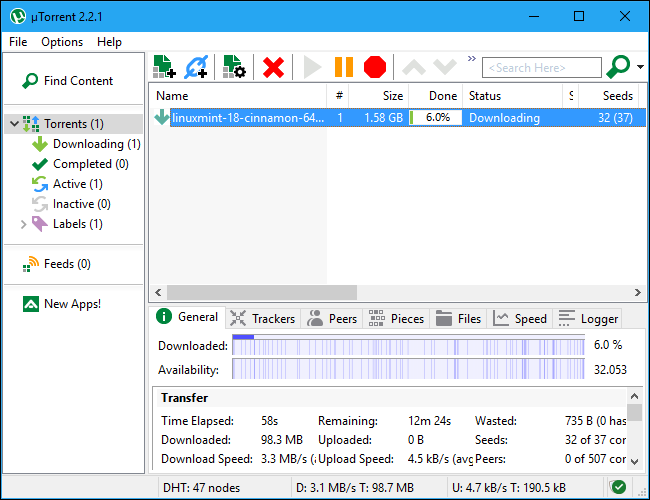
Task: Switch to the Peers tab
Action: point(332,318)
